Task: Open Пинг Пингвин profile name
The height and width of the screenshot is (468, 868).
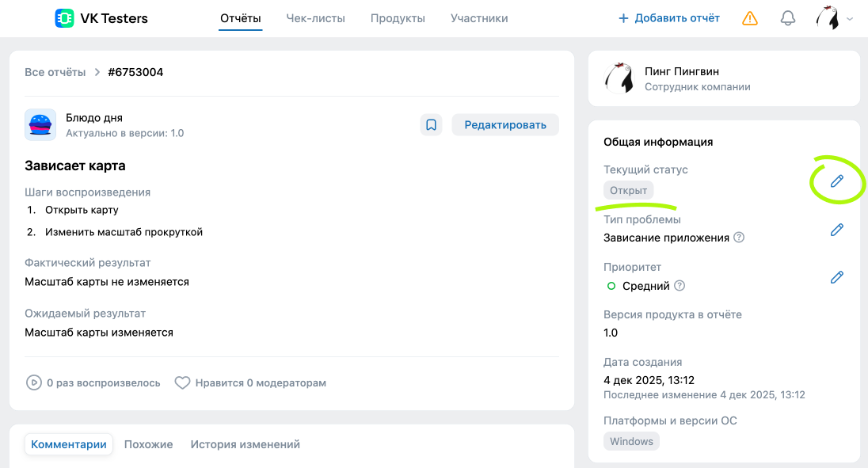Action: click(x=681, y=71)
